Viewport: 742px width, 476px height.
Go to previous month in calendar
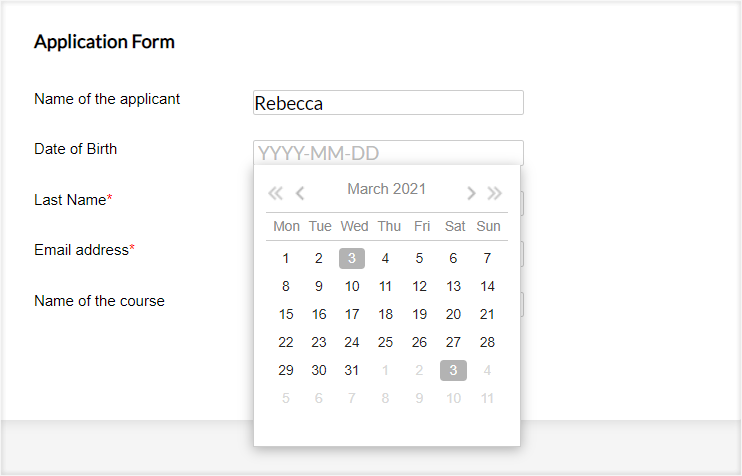pos(300,193)
